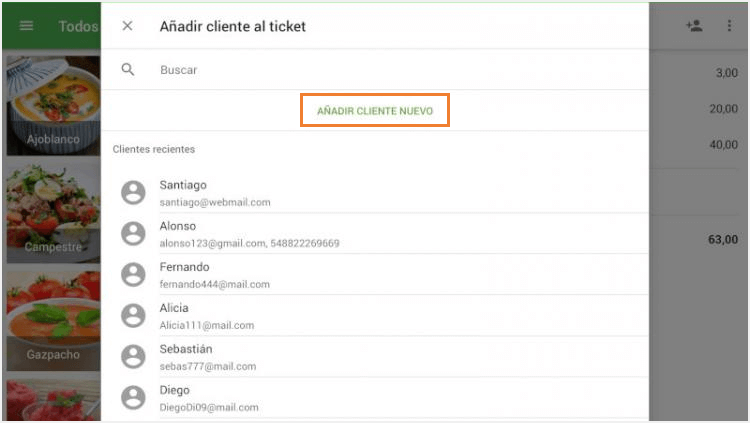Click email DiegoDi09@mail.com
This screenshot has width=750, height=423.
tap(209, 407)
